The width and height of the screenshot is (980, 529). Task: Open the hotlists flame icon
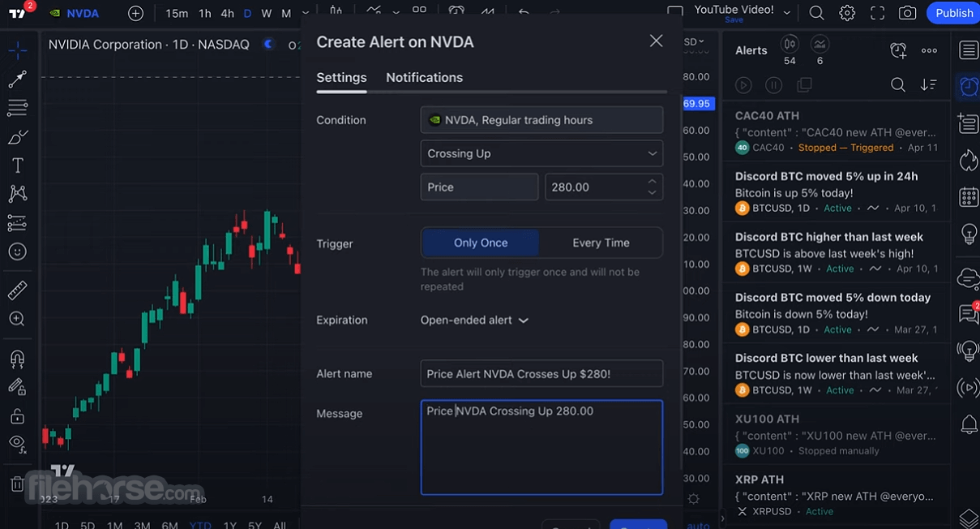pyautogui.click(x=968, y=160)
